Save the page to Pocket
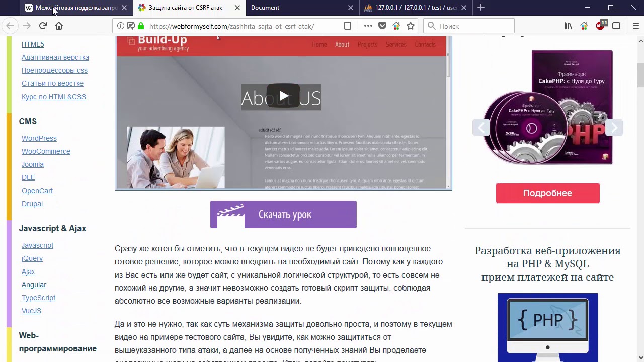 (x=382, y=26)
